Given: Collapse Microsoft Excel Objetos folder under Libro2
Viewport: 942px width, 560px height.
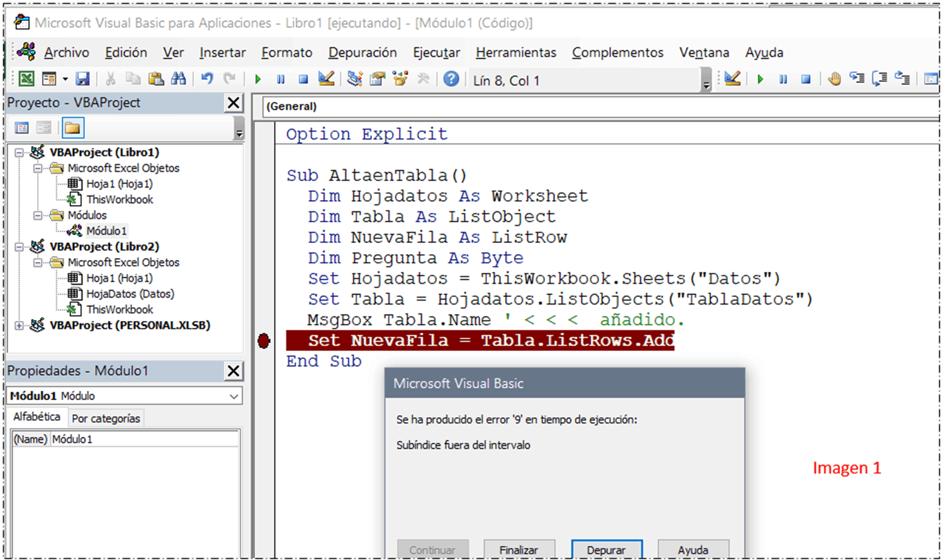Looking at the screenshot, I should click(x=38, y=262).
